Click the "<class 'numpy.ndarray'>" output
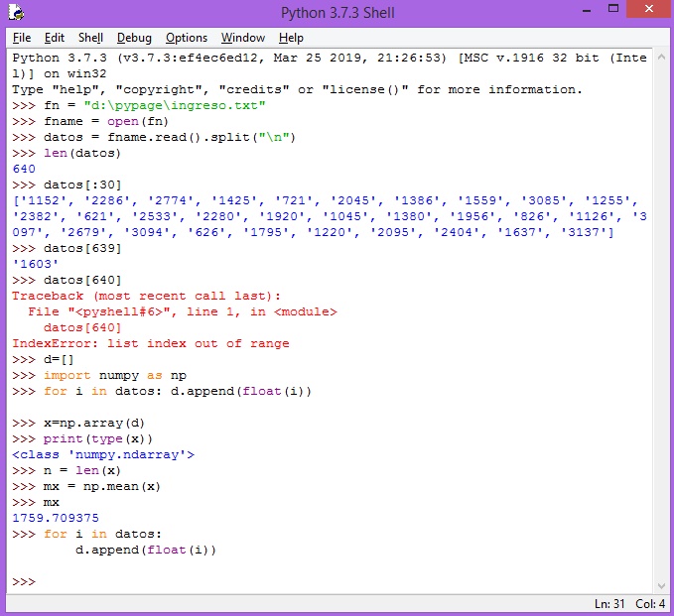The height and width of the screenshot is (616, 674). point(103,454)
